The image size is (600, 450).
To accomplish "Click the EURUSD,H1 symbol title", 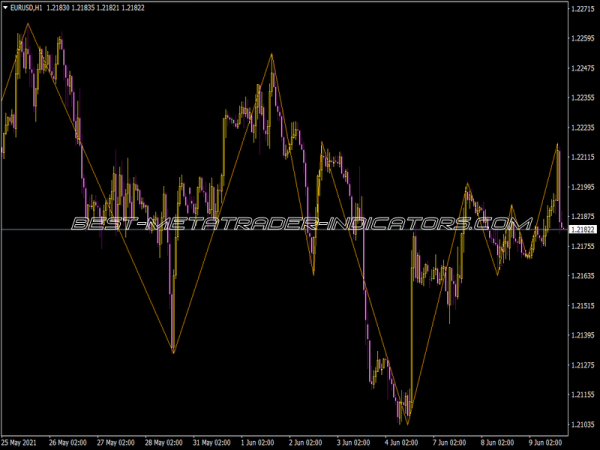I will click(27, 8).
